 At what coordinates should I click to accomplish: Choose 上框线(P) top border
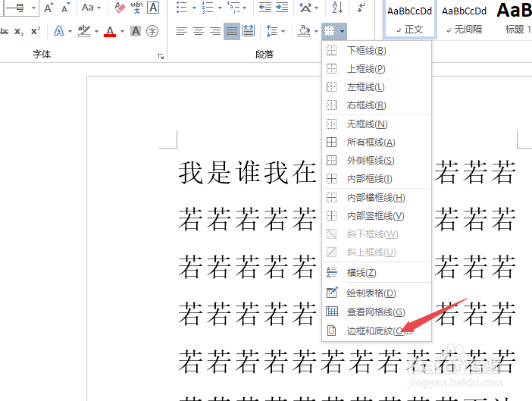377,69
